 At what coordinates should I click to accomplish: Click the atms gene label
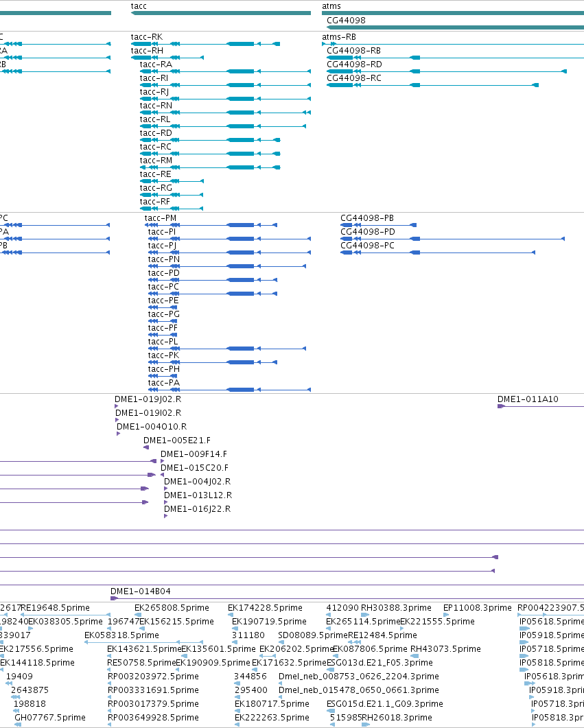tap(331, 6)
